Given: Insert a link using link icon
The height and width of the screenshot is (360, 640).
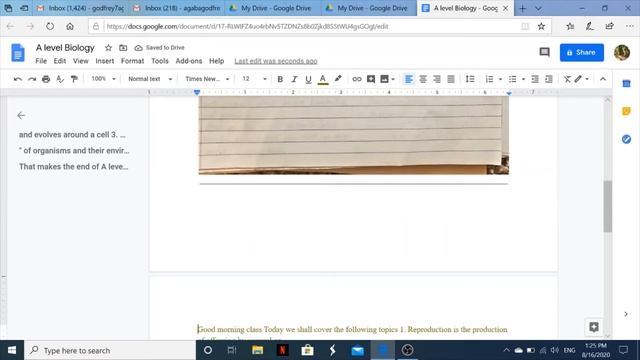Looking at the screenshot, I should coord(357,79).
